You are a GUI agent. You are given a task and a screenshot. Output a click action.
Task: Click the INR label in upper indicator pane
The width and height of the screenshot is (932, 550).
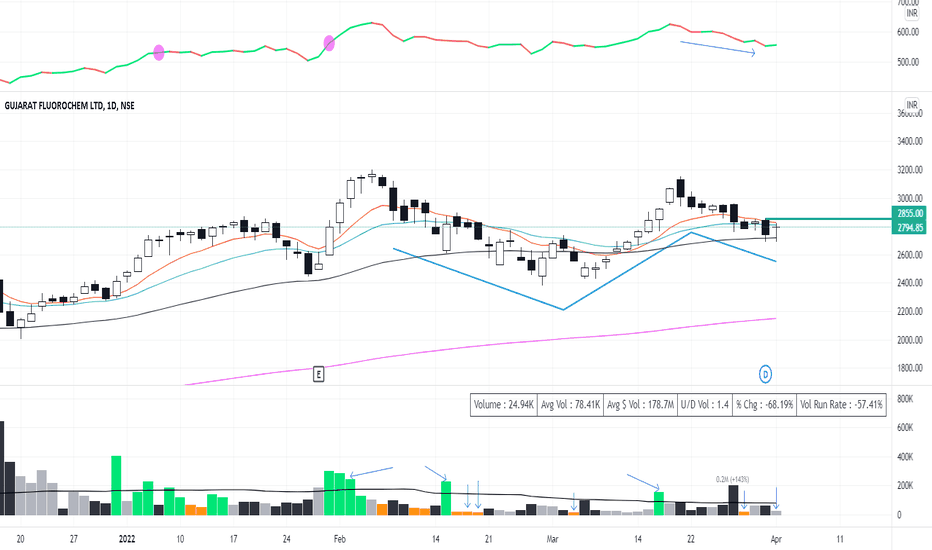coord(911,13)
